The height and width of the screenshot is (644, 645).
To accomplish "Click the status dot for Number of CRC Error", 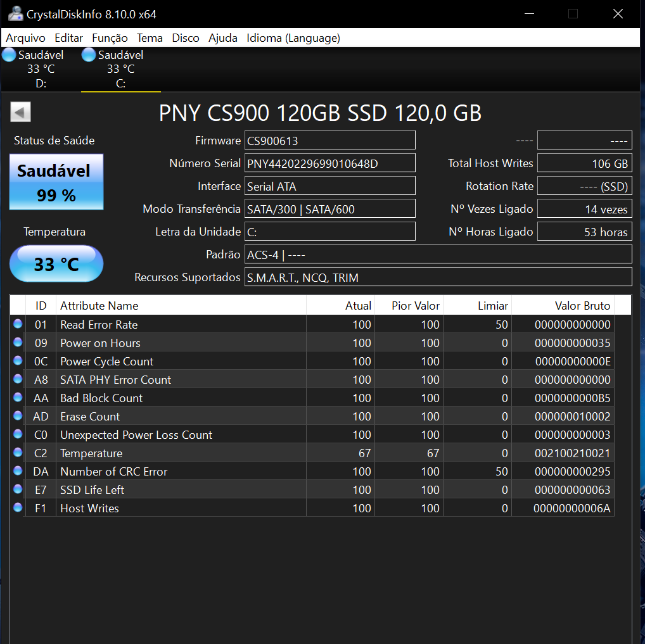I will (18, 470).
